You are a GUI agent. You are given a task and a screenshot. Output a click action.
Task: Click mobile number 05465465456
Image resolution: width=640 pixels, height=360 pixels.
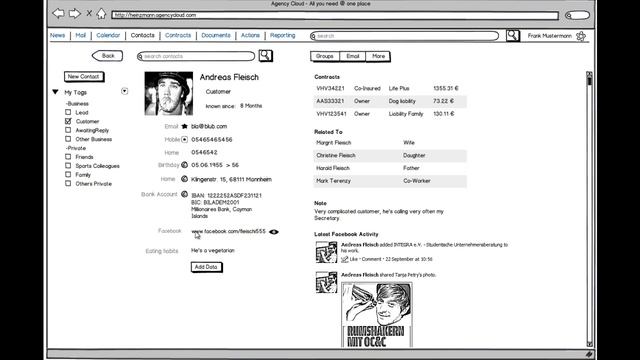pyautogui.click(x=211, y=140)
